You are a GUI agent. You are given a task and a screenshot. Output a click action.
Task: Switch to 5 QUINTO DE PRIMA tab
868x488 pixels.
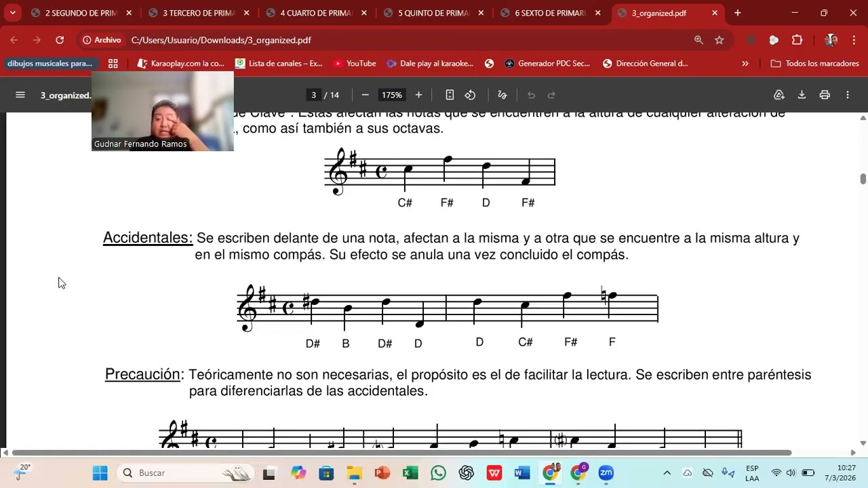[x=434, y=13]
